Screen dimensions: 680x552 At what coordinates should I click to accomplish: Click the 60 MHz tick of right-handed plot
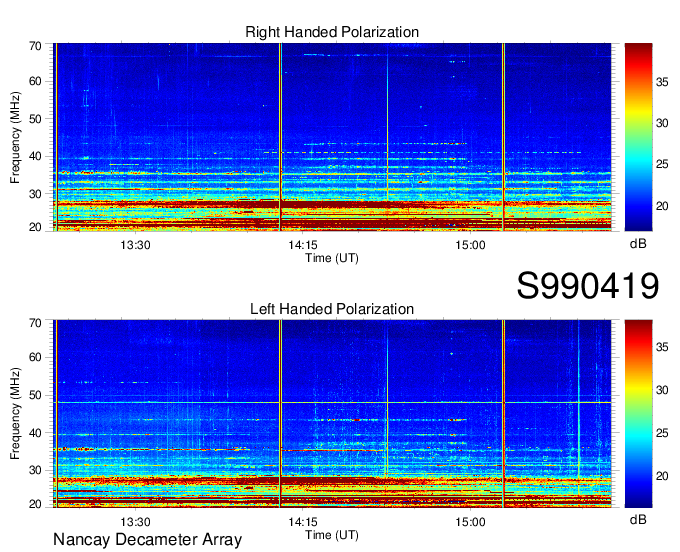point(35,82)
